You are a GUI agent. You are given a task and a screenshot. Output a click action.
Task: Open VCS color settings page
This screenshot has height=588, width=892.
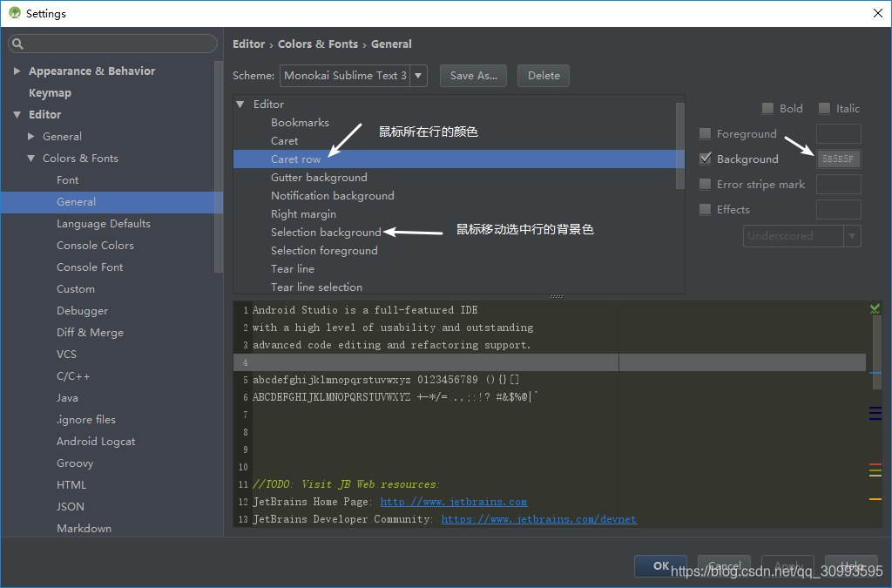pyautogui.click(x=66, y=355)
